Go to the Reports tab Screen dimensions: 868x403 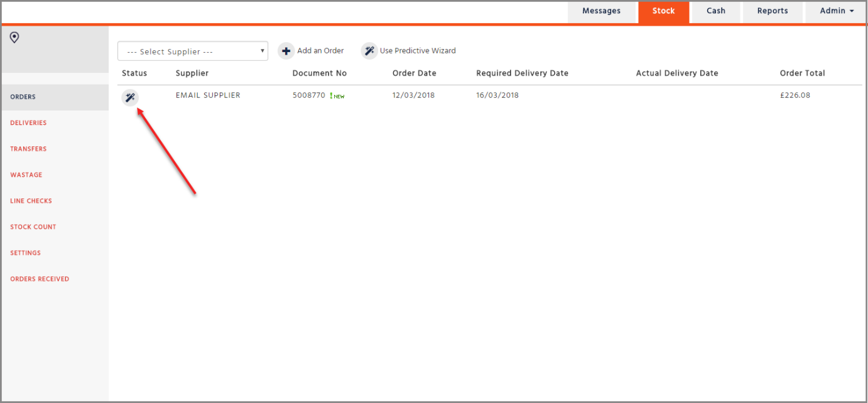tap(773, 11)
